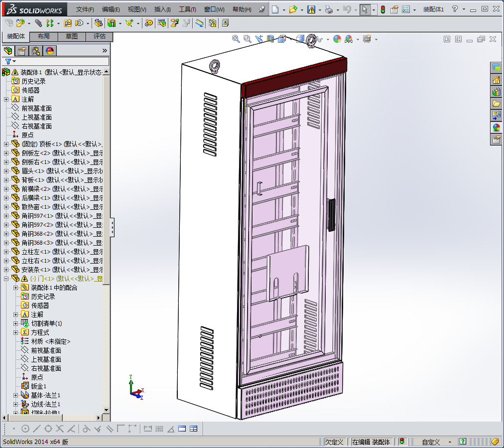This screenshot has height=448, width=504.
Task: Toggle the parallel snap icon
Action: (x=110, y=429)
